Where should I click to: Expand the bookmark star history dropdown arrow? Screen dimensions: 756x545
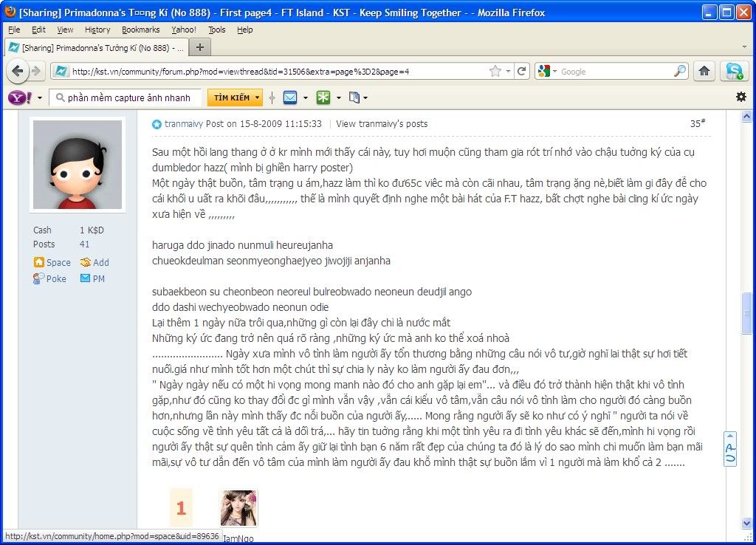[508, 72]
